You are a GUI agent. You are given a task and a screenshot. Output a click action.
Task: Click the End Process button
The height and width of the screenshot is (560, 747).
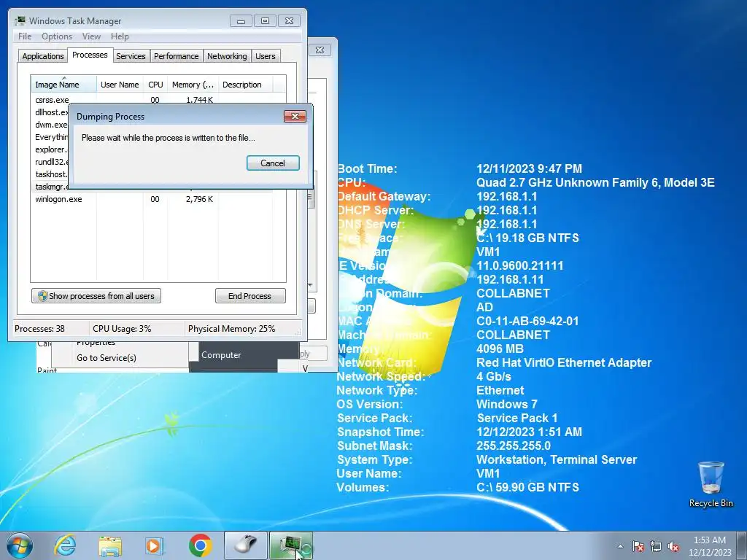tap(250, 296)
